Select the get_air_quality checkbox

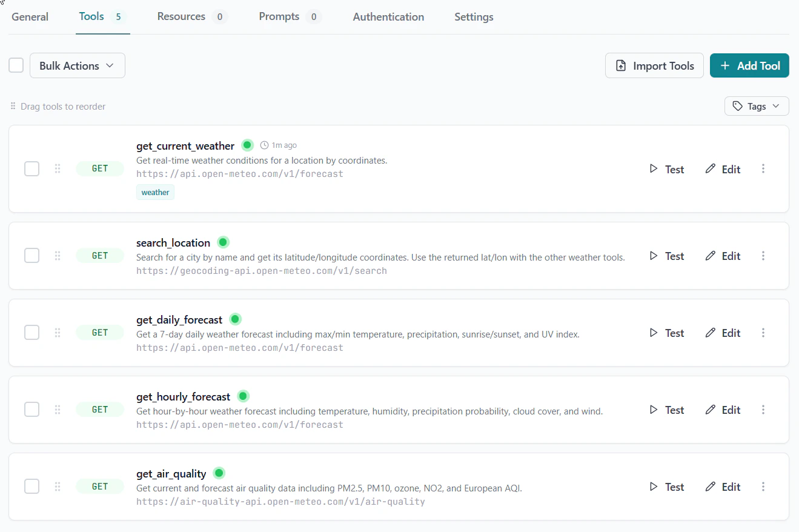[x=32, y=487]
